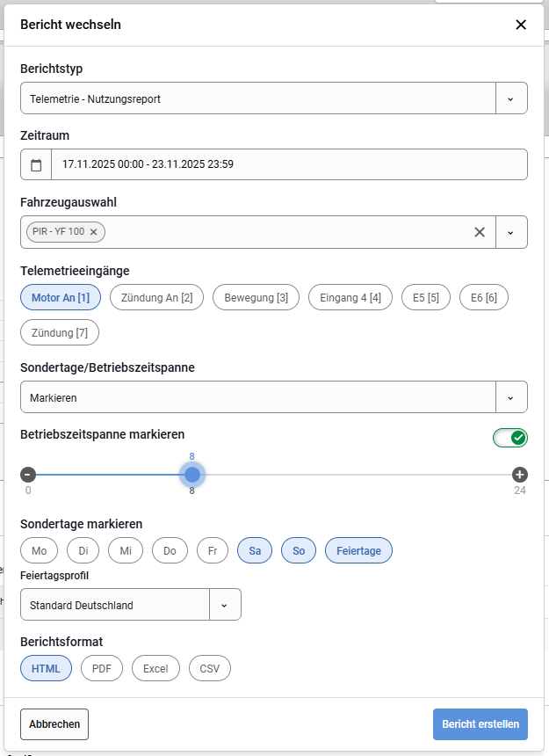This screenshot has height=756, width=549.
Task: Open the Berichtstyp dropdown
Action: coord(511,98)
